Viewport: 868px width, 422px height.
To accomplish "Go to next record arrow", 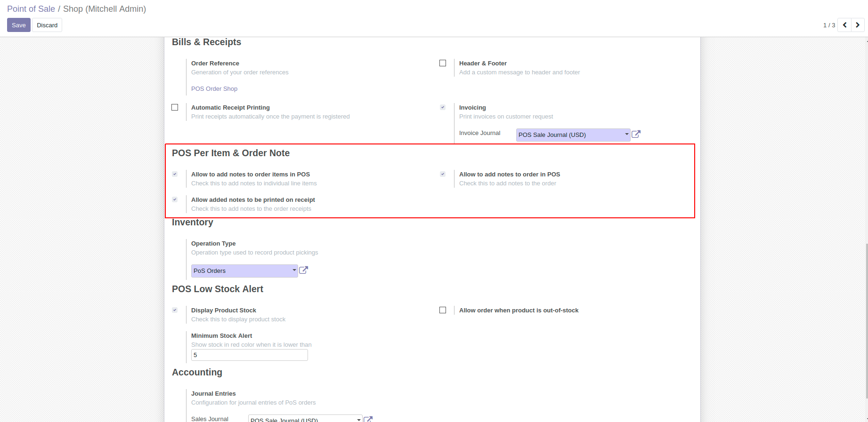I will click(858, 25).
